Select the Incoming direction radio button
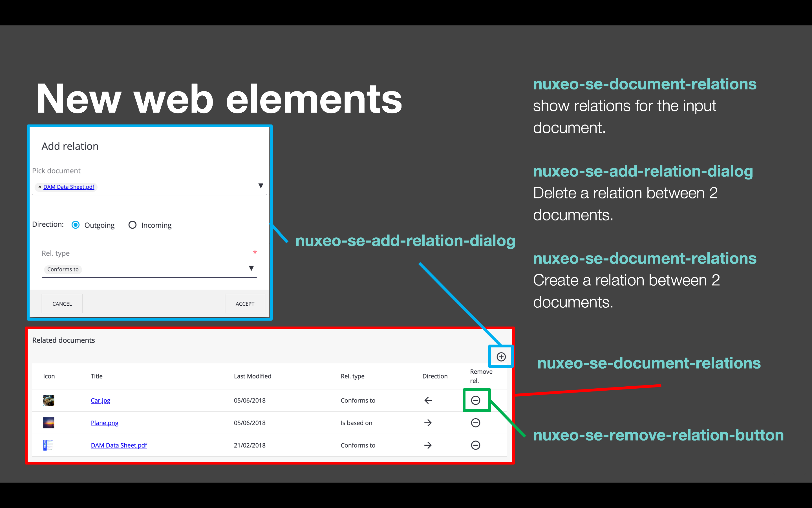 (x=133, y=225)
